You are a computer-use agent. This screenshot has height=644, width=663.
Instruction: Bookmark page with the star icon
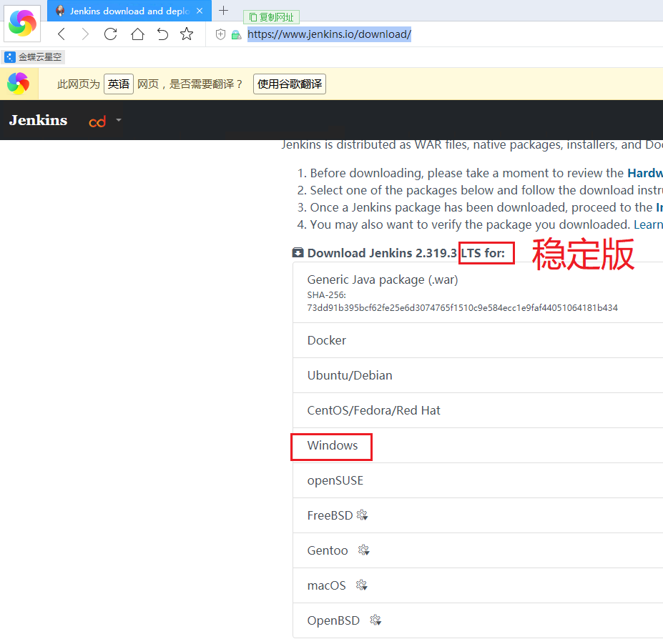(x=187, y=34)
